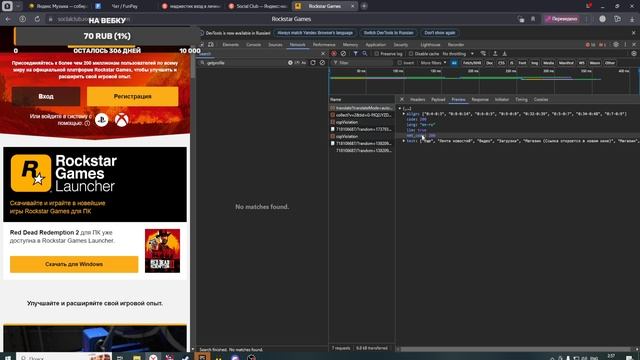Collapse the root JSON object in preview
This screenshot has height=360, width=640.
point(400,109)
